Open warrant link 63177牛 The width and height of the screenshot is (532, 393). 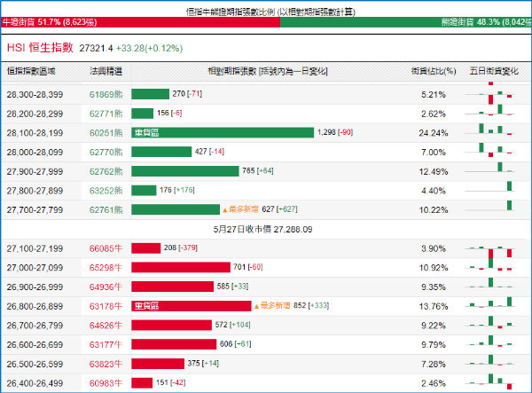tap(106, 344)
